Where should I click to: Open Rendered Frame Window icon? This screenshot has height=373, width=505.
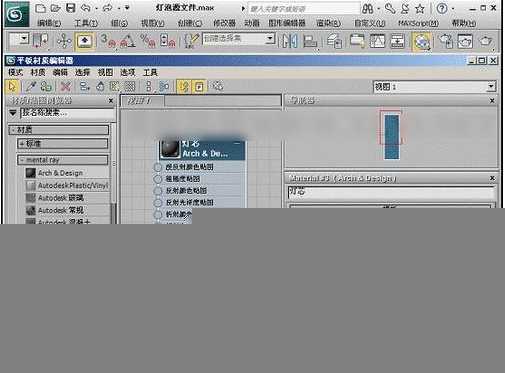[466, 41]
